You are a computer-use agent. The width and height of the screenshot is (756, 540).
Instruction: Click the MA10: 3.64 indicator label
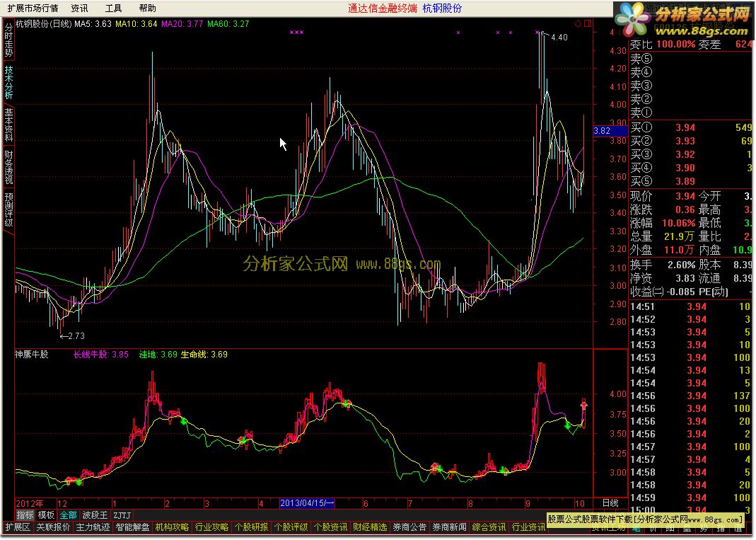[x=136, y=23]
